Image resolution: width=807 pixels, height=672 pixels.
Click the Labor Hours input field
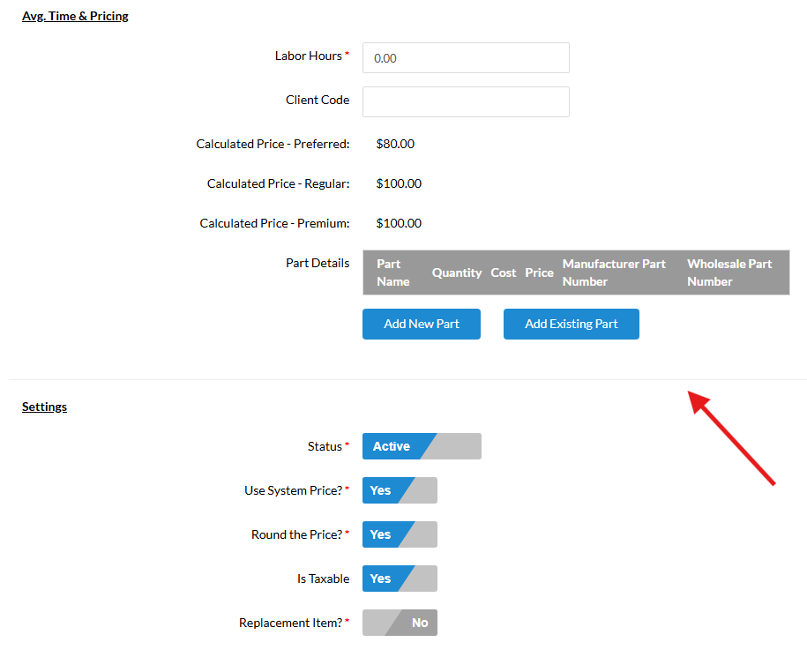coord(466,58)
